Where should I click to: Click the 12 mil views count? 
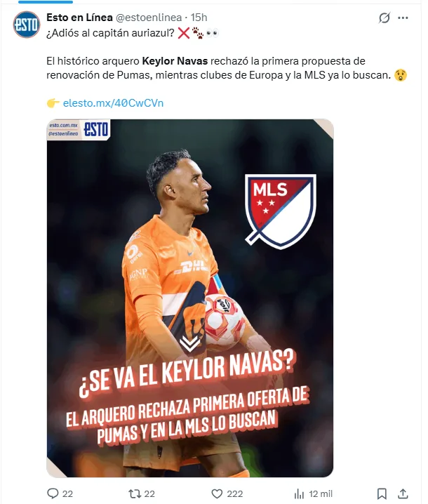321,493
